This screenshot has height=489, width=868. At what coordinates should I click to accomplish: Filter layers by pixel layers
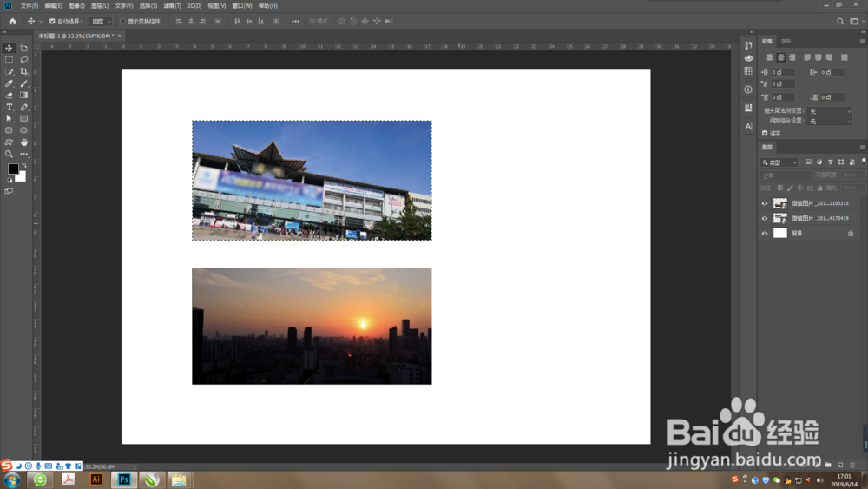(x=808, y=162)
